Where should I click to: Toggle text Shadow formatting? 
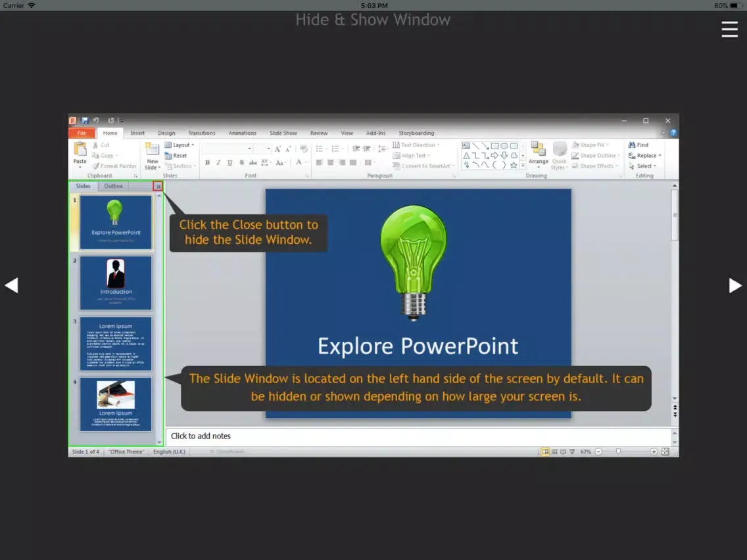[x=241, y=162]
